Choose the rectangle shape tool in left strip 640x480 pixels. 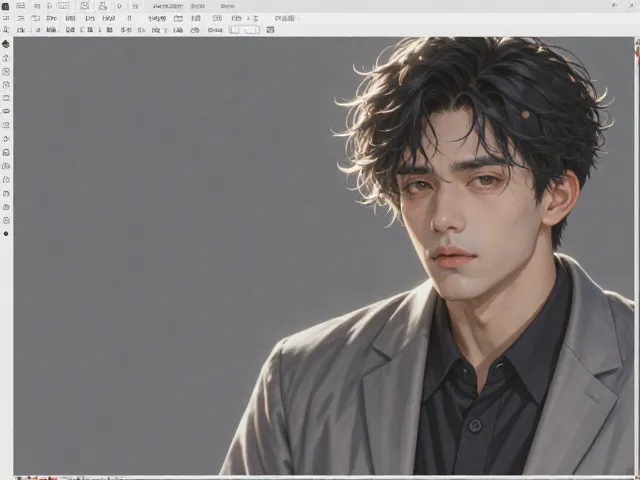click(x=6, y=98)
